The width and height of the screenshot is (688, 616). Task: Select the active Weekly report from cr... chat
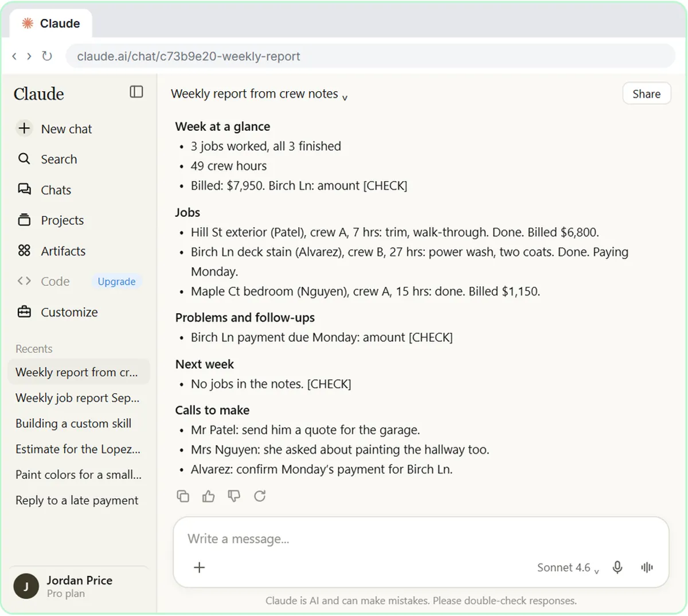pos(79,372)
